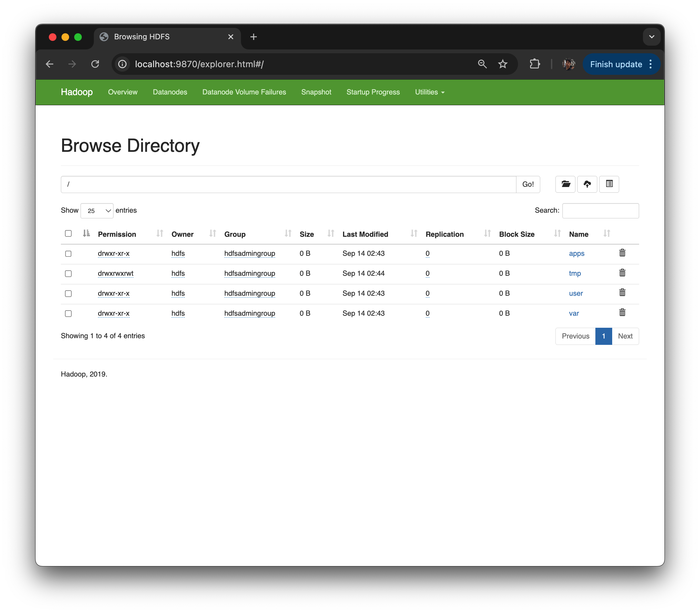Sort table by Last Modified column
This screenshot has width=700, height=613.
[366, 234]
